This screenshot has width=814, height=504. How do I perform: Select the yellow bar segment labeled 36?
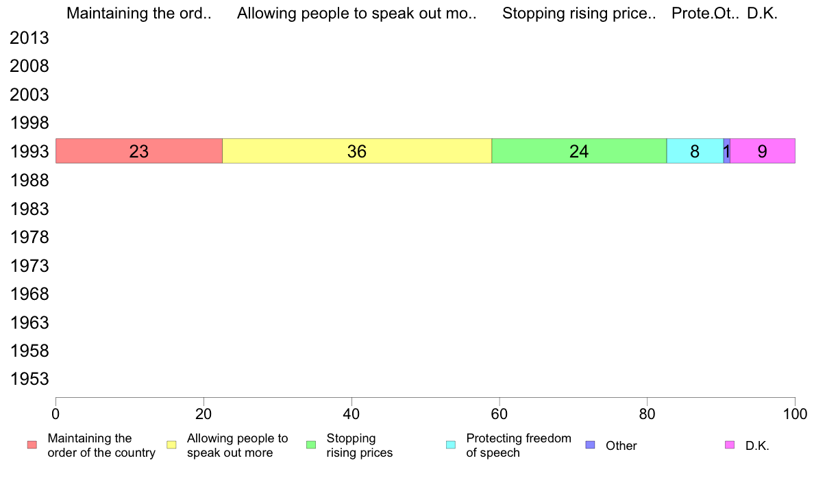click(357, 151)
